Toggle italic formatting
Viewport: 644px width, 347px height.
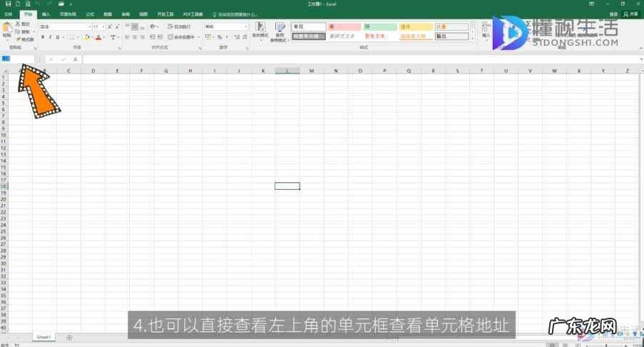pyautogui.click(x=50, y=37)
